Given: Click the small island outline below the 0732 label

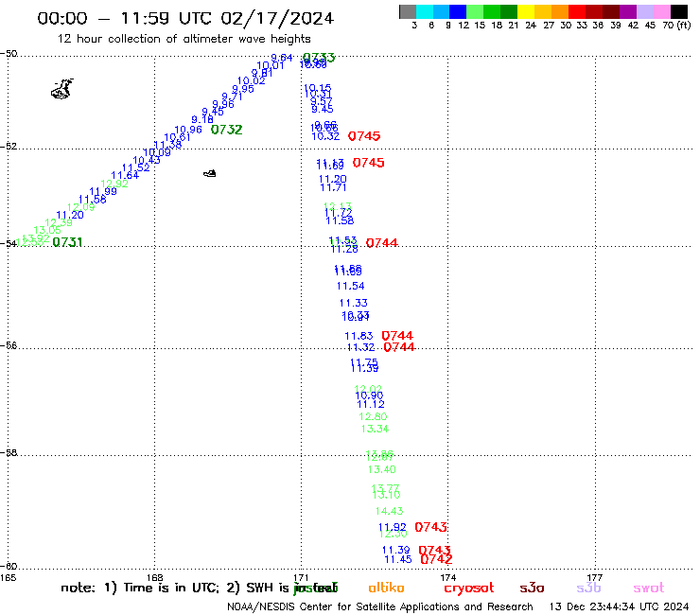Looking at the screenshot, I should click(210, 173).
